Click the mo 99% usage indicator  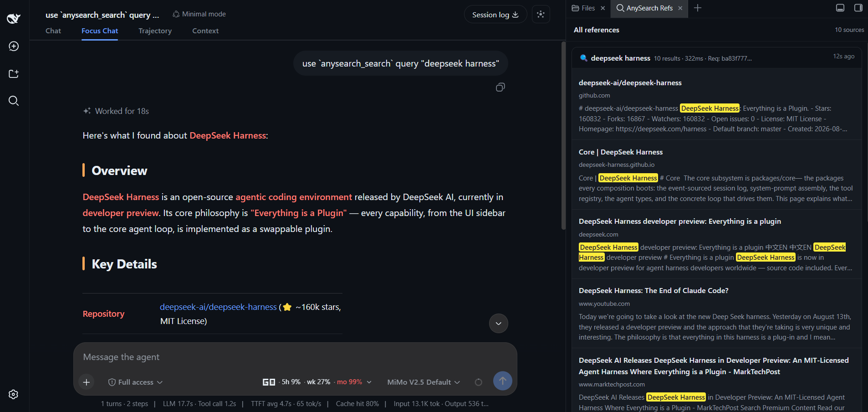click(349, 382)
